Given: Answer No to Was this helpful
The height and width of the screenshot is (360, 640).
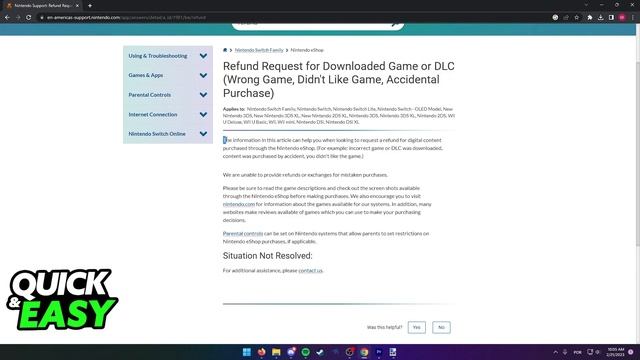Looking at the screenshot, I should pos(441,327).
